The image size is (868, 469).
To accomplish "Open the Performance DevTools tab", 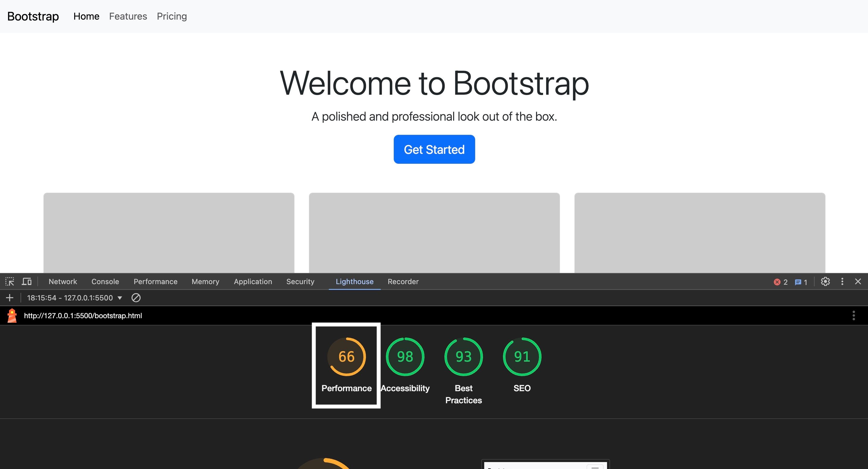I will point(155,281).
